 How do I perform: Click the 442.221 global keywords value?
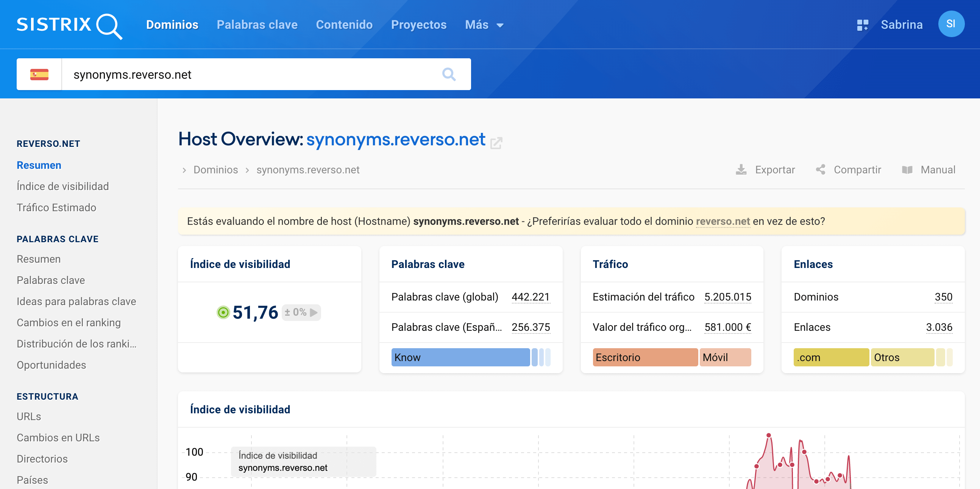[530, 297]
